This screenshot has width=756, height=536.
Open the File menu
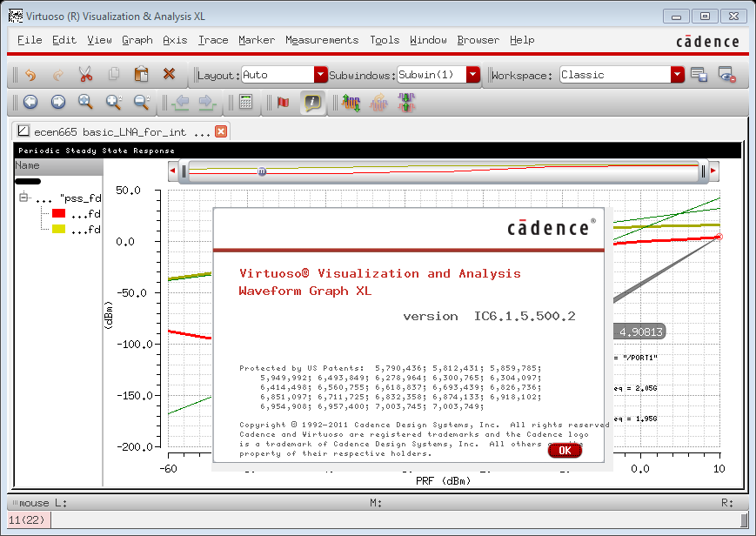[x=30, y=40]
